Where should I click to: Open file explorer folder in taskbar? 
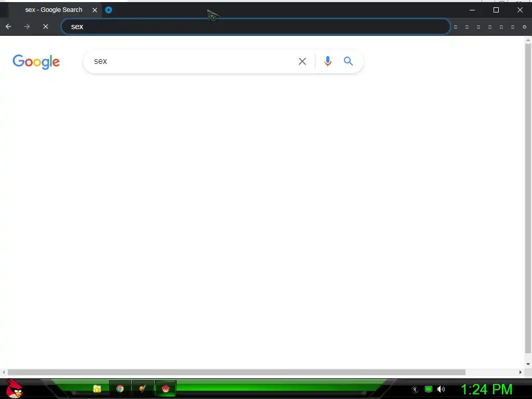pos(97,389)
